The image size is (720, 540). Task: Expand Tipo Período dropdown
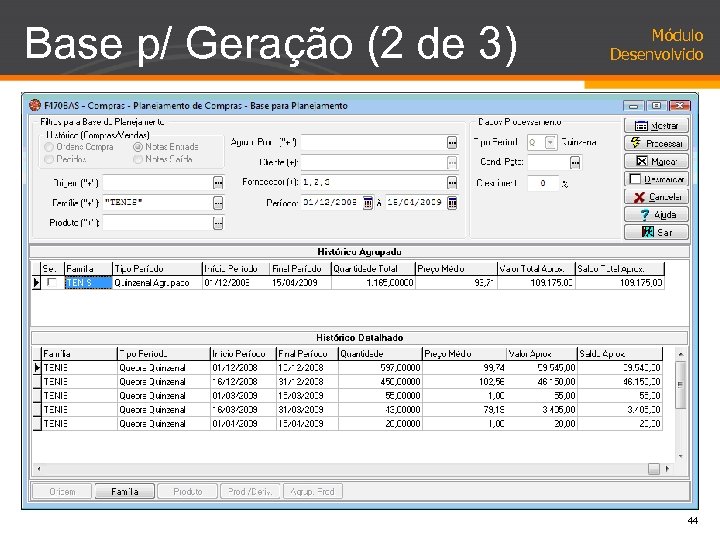coord(551,142)
